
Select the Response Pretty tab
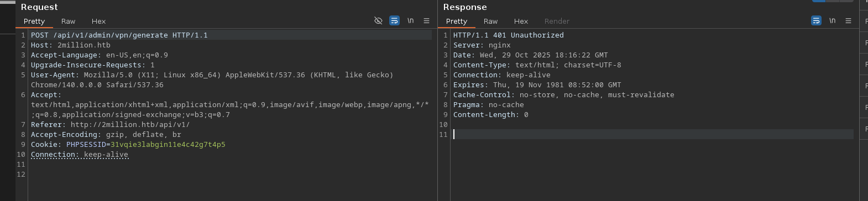pyautogui.click(x=457, y=21)
